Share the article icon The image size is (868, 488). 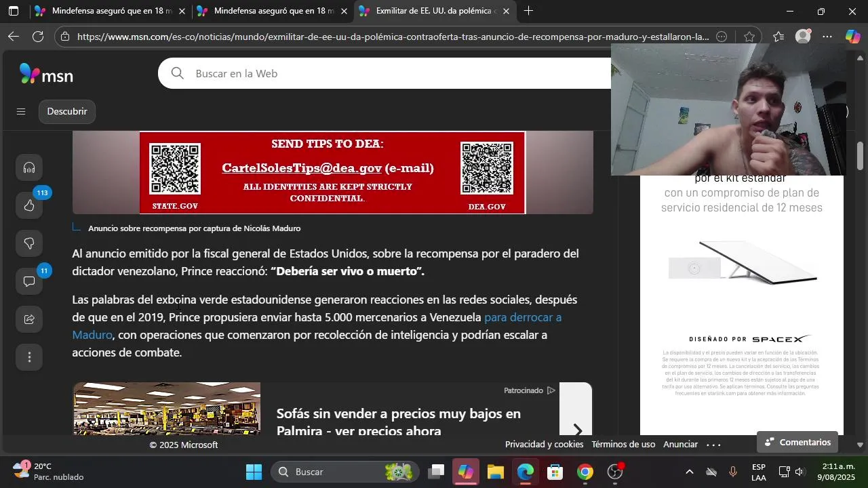[x=29, y=319]
